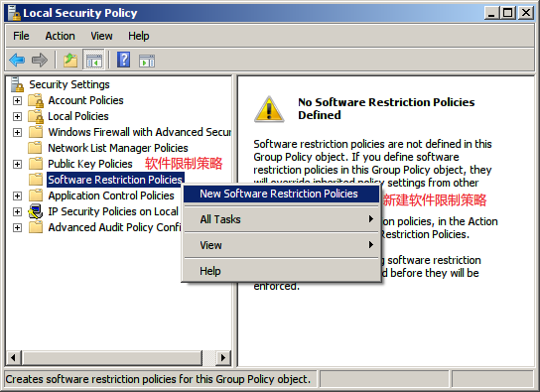Click the Network List Manager Policies folder icon
540x392 pixels.
click(36, 148)
